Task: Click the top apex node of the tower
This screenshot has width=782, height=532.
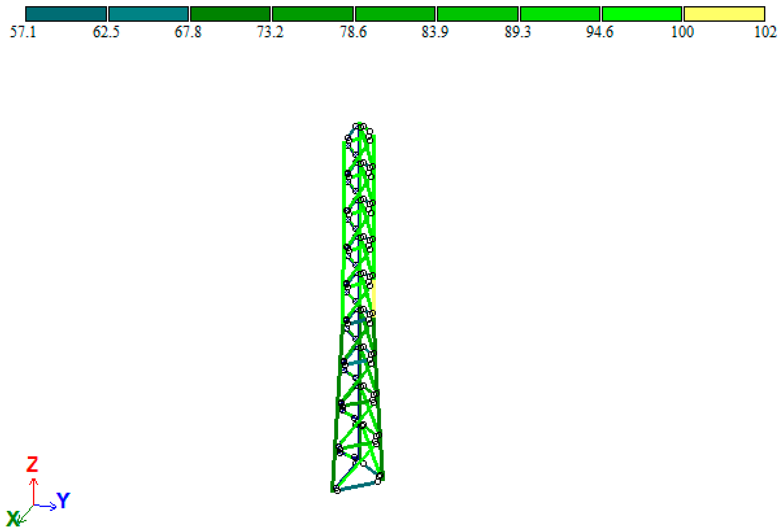Action: tap(360, 126)
